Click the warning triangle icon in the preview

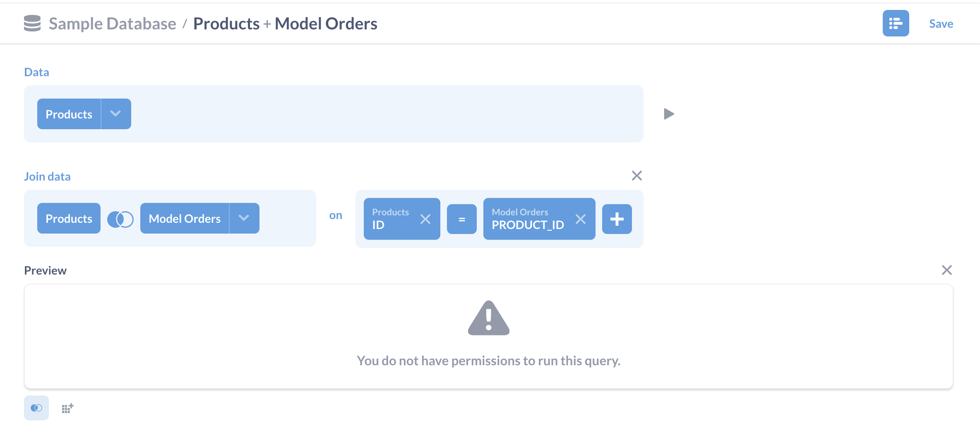489,319
